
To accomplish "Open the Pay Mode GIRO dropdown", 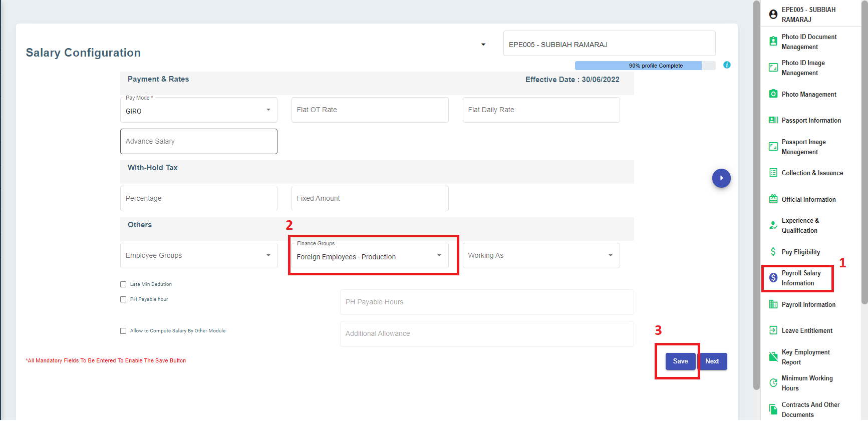I will click(x=198, y=111).
